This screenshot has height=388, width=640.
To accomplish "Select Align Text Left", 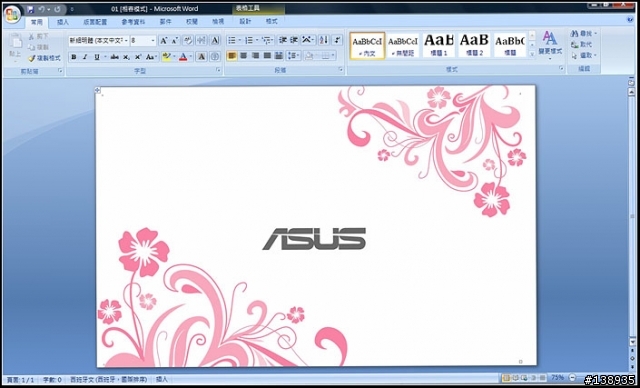I will 232,56.
